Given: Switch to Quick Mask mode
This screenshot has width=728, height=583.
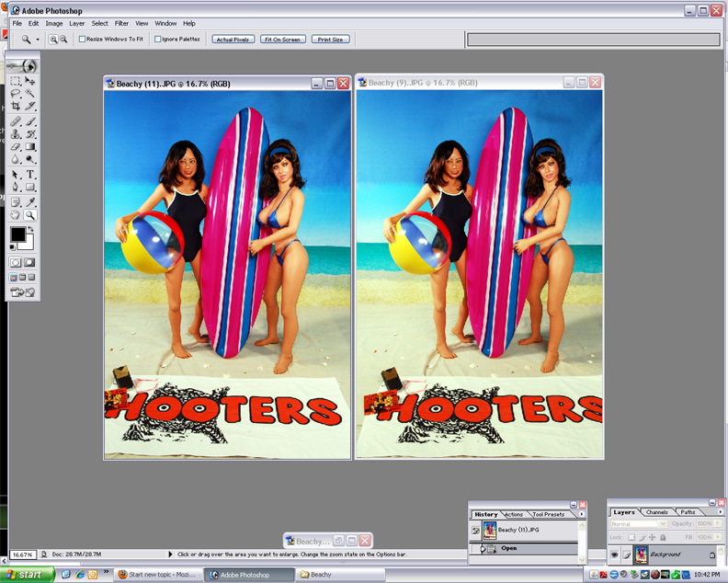Looking at the screenshot, I should click(x=29, y=262).
